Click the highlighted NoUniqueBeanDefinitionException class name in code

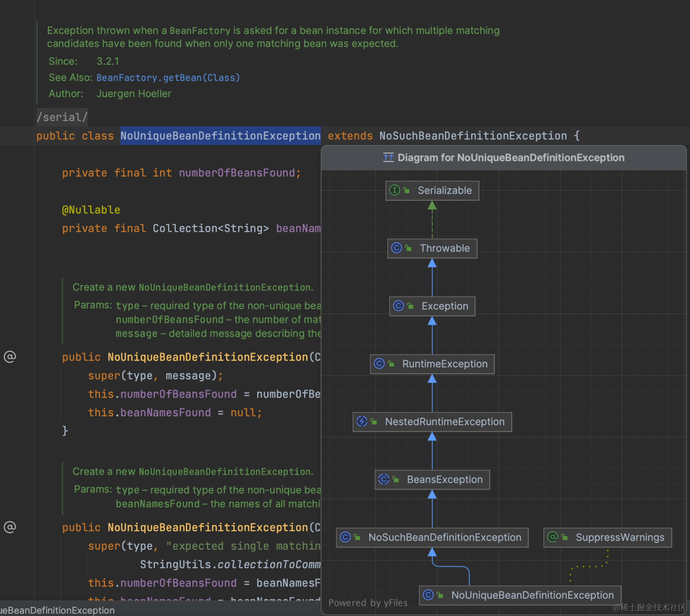click(220, 136)
